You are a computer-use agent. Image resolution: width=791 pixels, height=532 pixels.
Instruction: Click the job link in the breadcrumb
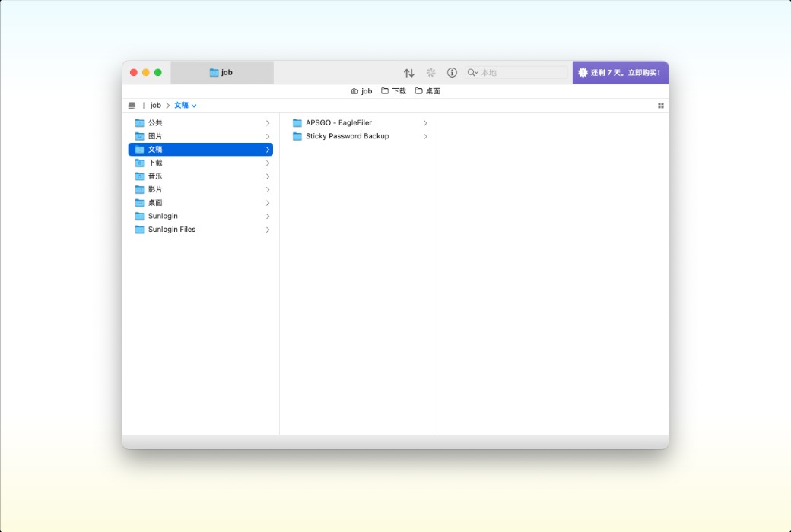pos(155,105)
